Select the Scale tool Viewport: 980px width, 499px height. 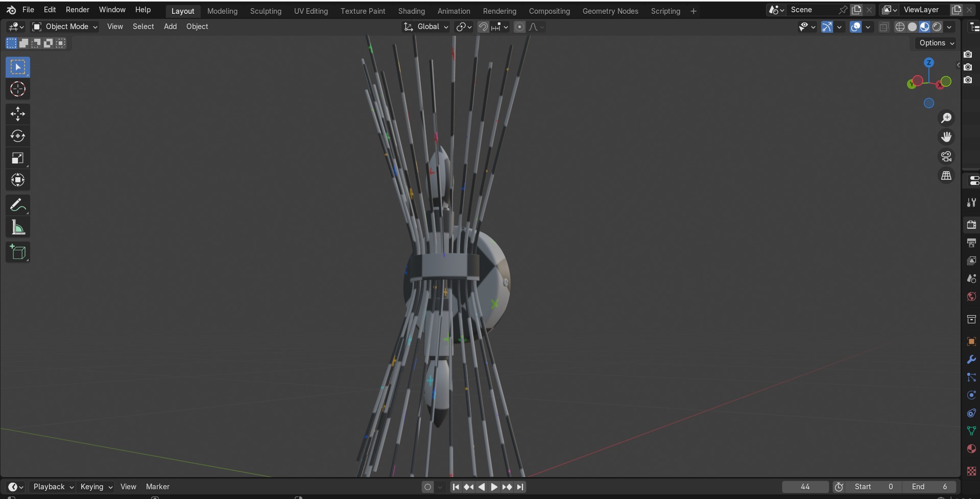(18, 158)
